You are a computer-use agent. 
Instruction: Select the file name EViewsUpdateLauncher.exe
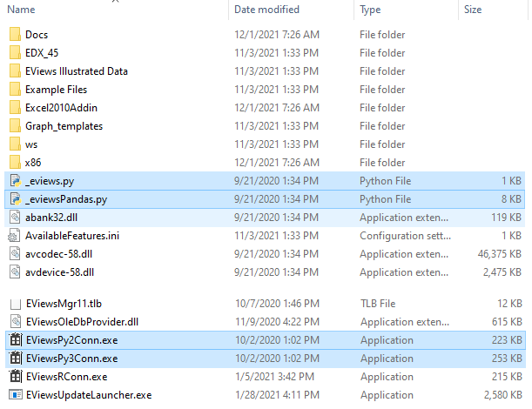coord(89,395)
